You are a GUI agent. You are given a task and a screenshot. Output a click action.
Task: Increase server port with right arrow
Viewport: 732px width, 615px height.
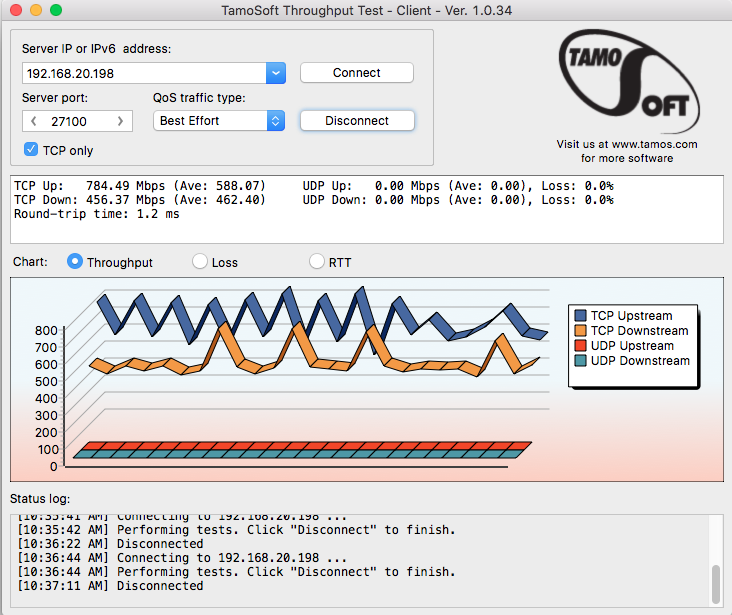click(120, 121)
